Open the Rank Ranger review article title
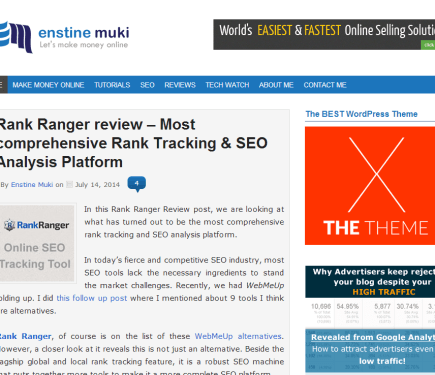The width and height of the screenshot is (435, 375). 133,143
